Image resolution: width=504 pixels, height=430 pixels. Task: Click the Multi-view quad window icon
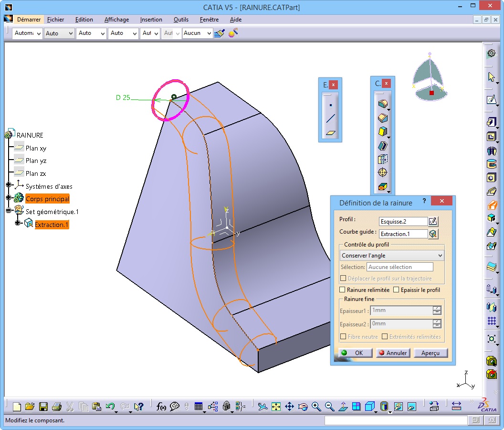point(357,407)
